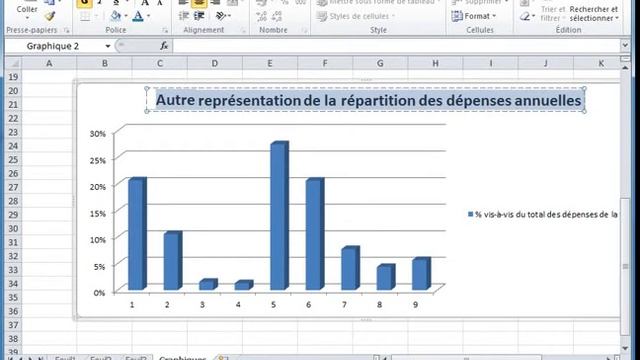Open font color dropdown arrow

(x=149, y=16)
